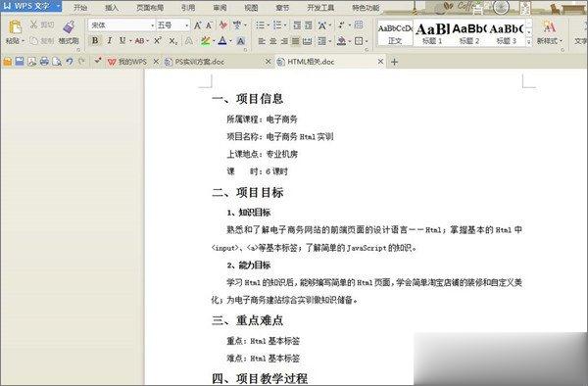Click the Print icon in quick toolbar
The height and width of the screenshot is (386, 588).
click(x=44, y=62)
